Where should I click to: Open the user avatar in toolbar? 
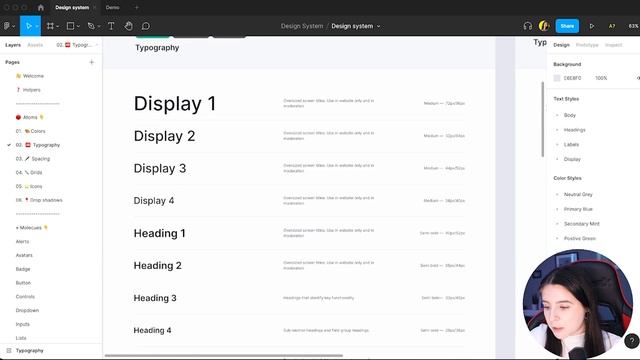[x=544, y=26]
